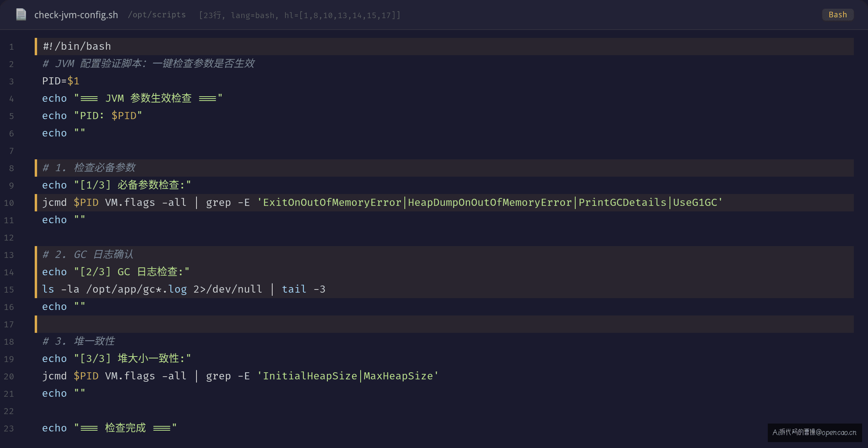This screenshot has width=868, height=448.
Task: Click the echo line 'JVM 参数生效检查'
Action: coord(132,98)
